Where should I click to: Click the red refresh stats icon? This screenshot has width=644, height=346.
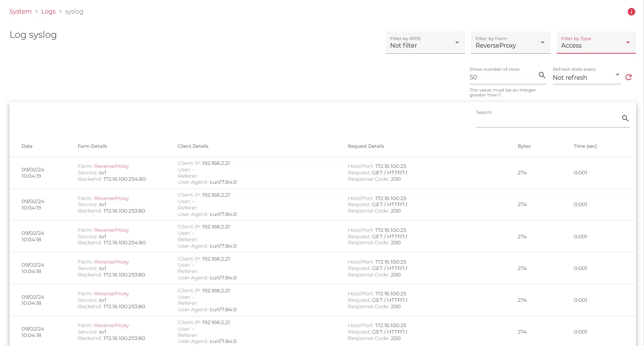628,77
